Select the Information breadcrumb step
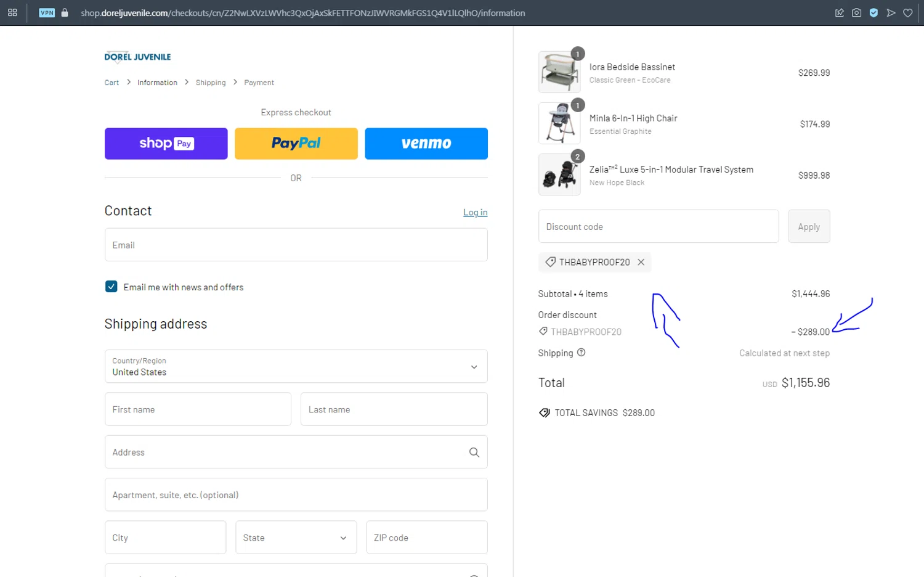The height and width of the screenshot is (577, 924). click(157, 83)
